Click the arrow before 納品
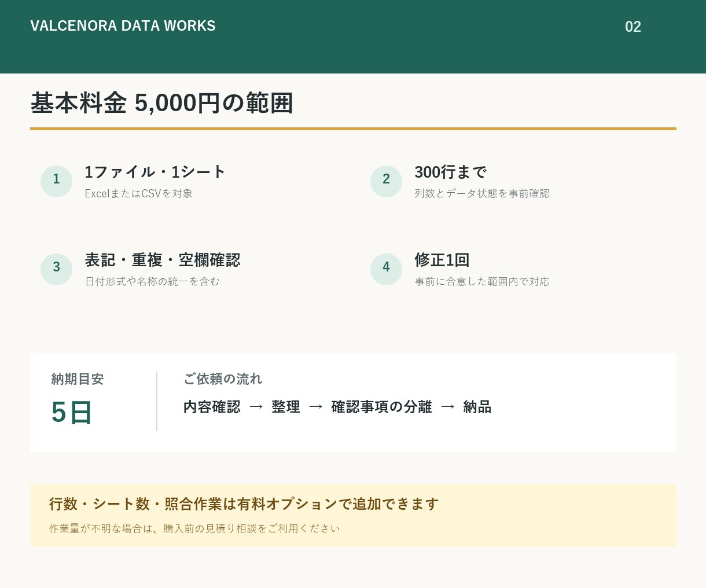The width and height of the screenshot is (706, 588). point(448,407)
